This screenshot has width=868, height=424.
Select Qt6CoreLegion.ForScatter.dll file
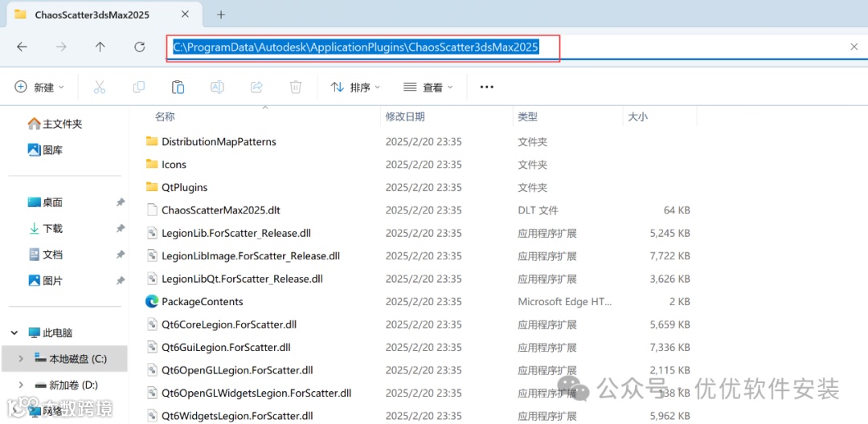229,324
